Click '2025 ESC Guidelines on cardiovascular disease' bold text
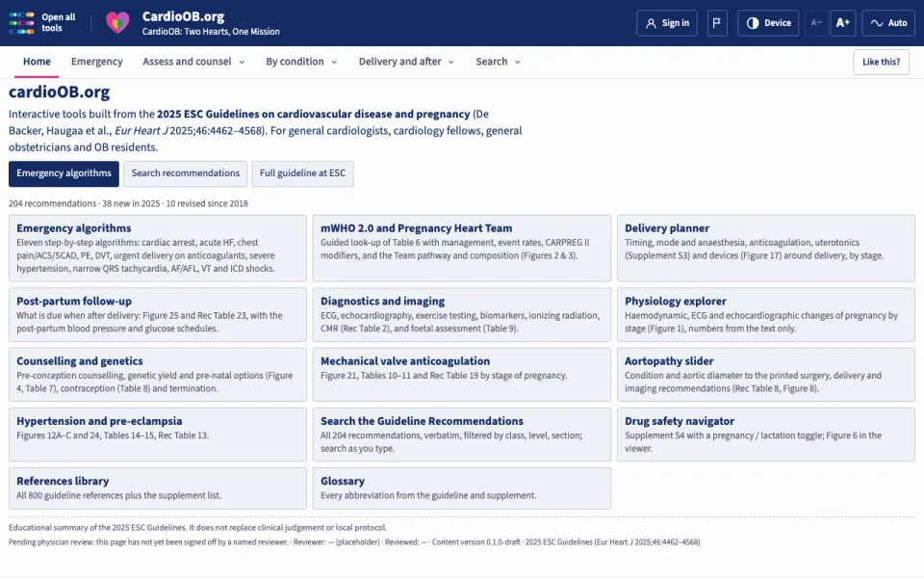 tap(314, 114)
